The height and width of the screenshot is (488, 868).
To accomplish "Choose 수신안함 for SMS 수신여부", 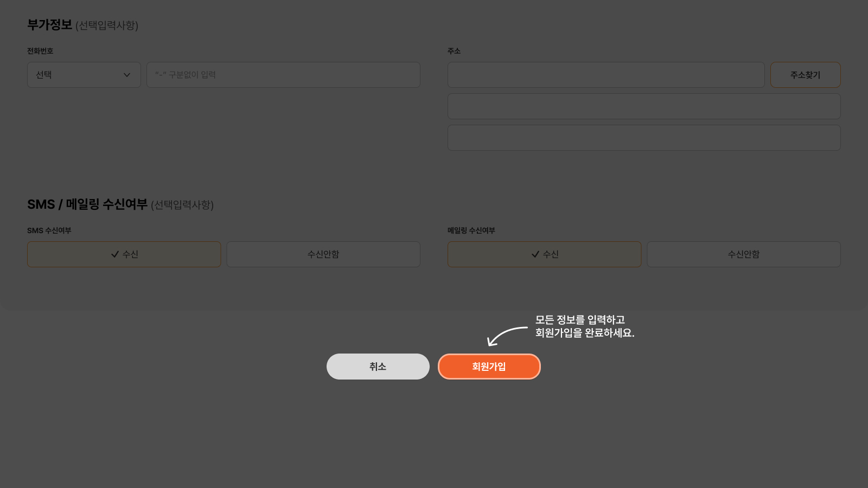I will point(323,254).
